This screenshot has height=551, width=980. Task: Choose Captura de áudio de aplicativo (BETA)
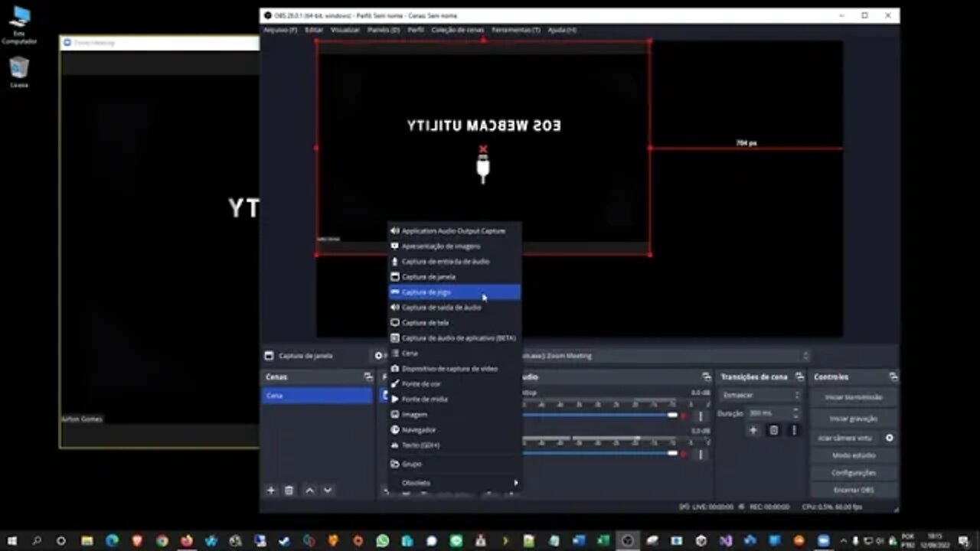click(454, 337)
